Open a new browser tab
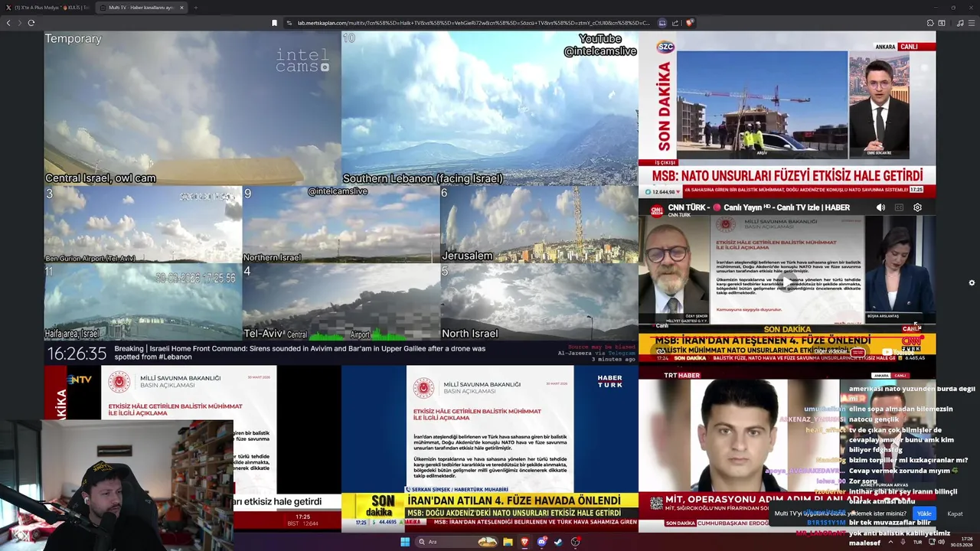Image resolution: width=980 pixels, height=551 pixels. click(x=195, y=8)
